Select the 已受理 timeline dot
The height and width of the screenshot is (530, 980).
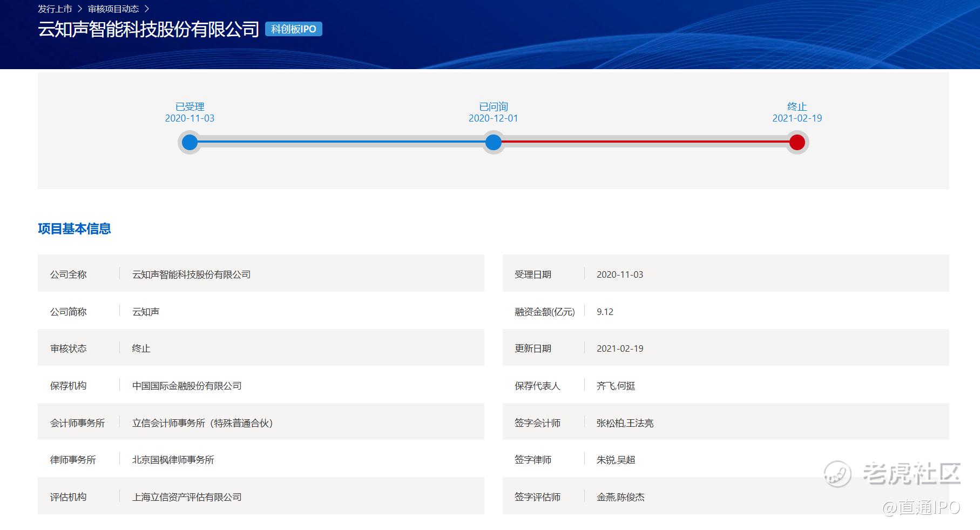(x=190, y=143)
